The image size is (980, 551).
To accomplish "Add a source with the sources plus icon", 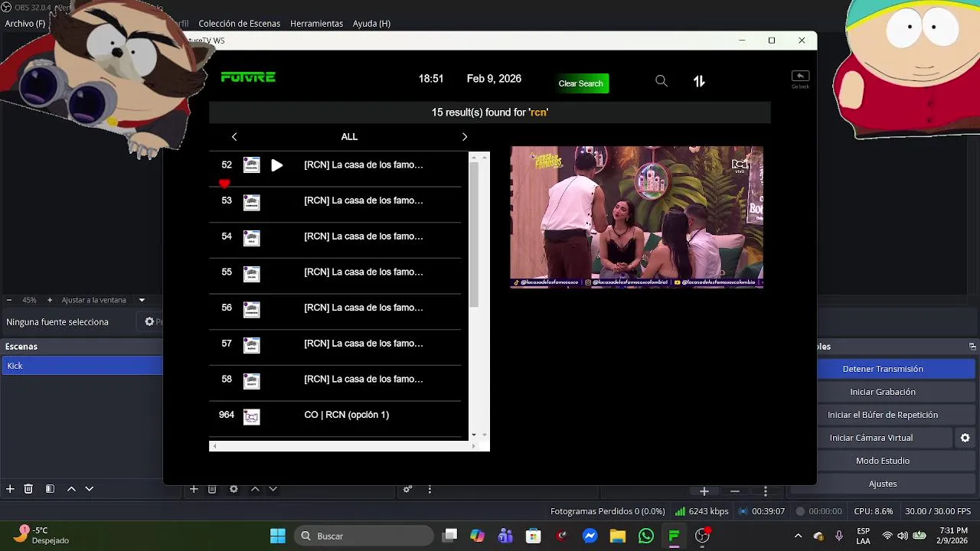I will click(x=194, y=489).
